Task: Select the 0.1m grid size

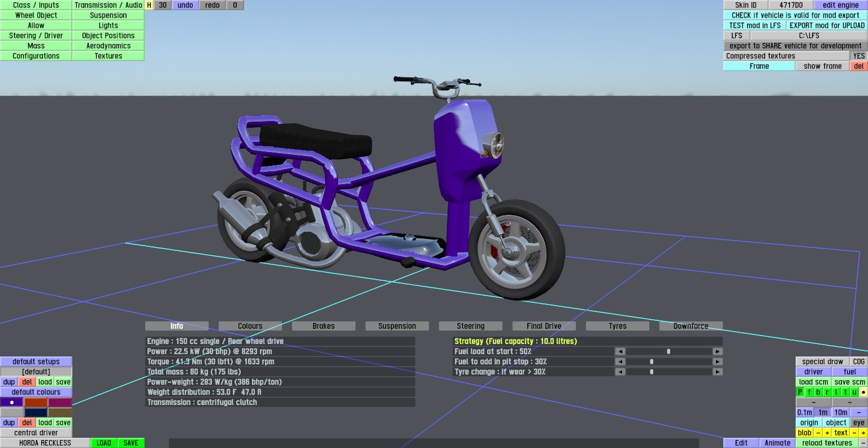Action: click(x=805, y=412)
